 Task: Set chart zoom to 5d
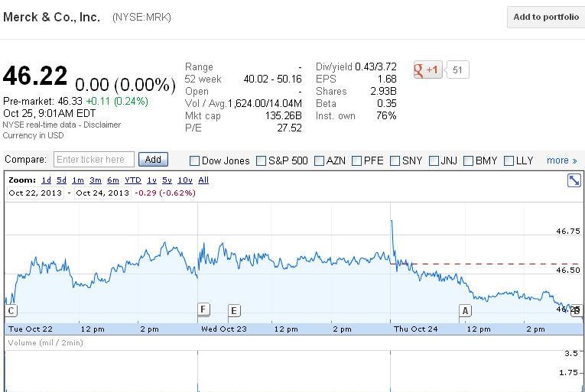62,180
